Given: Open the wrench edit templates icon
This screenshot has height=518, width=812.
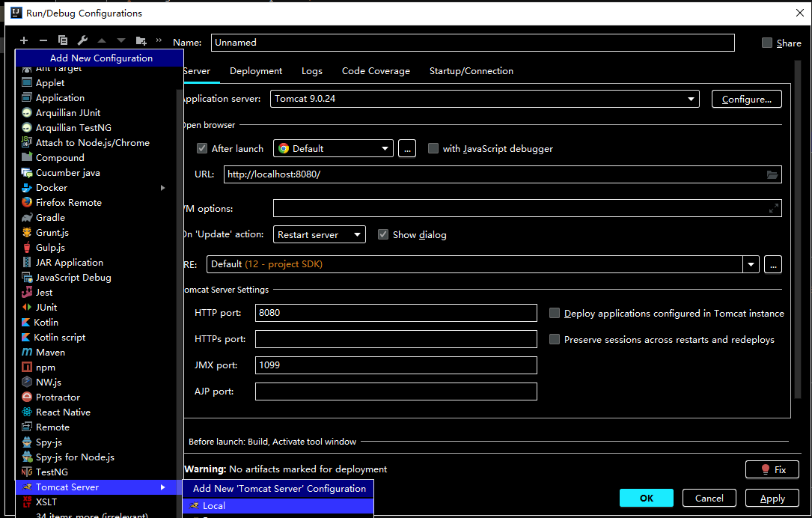Looking at the screenshot, I should coord(82,40).
